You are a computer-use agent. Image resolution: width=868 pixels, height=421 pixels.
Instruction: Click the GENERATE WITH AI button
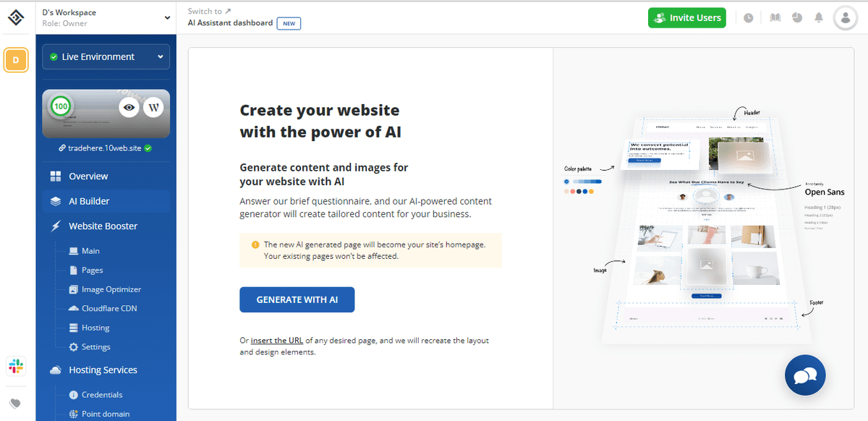[297, 299]
